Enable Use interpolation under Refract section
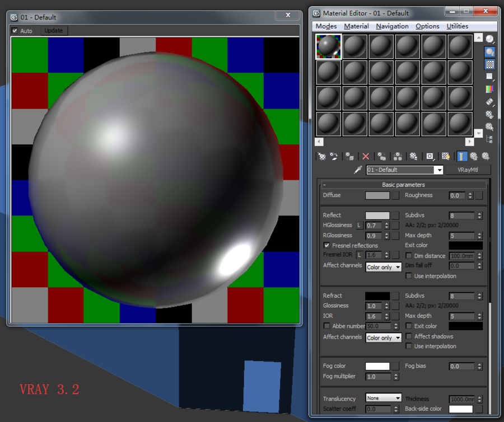 [409, 346]
